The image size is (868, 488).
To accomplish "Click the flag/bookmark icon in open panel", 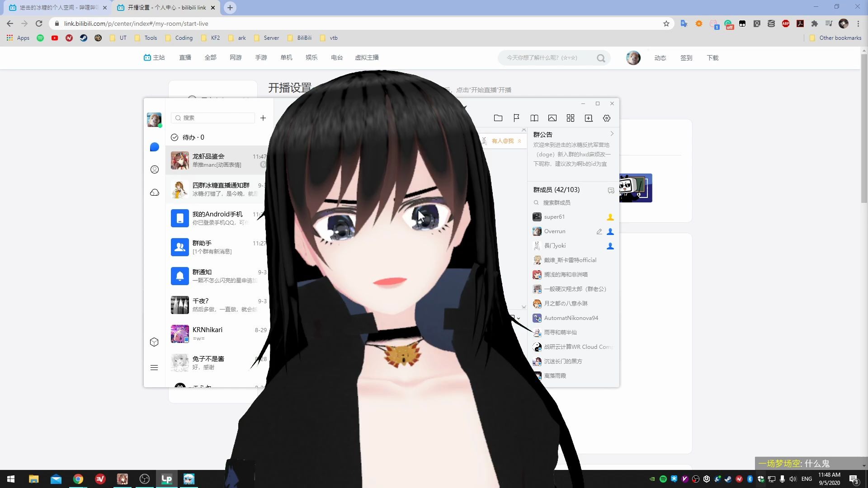I will (517, 118).
